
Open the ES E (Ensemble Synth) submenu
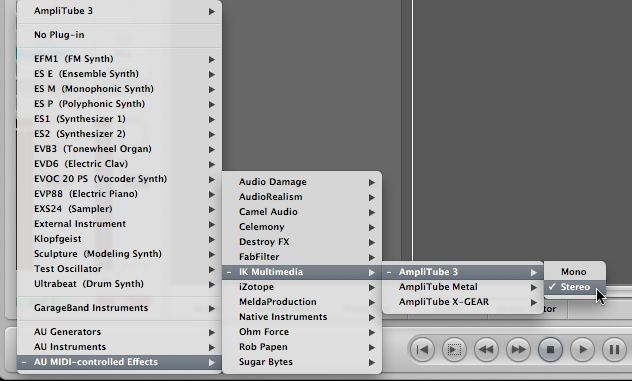119,74
